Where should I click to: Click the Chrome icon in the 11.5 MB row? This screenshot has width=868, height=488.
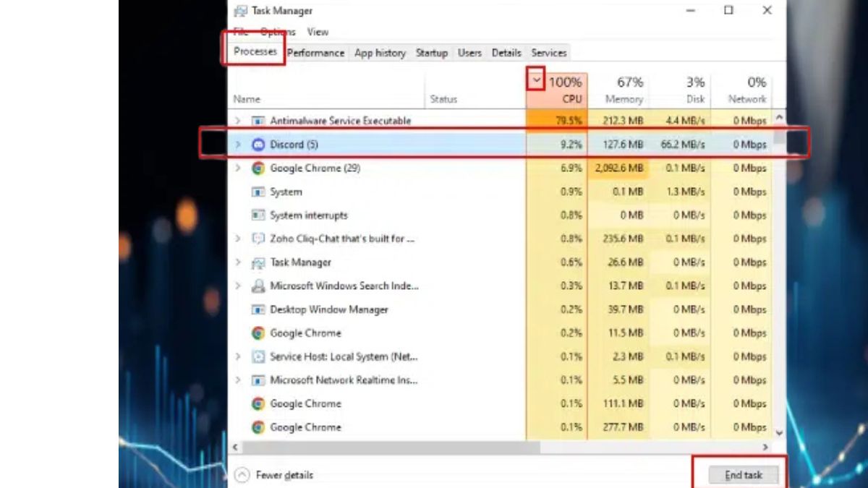coord(258,333)
